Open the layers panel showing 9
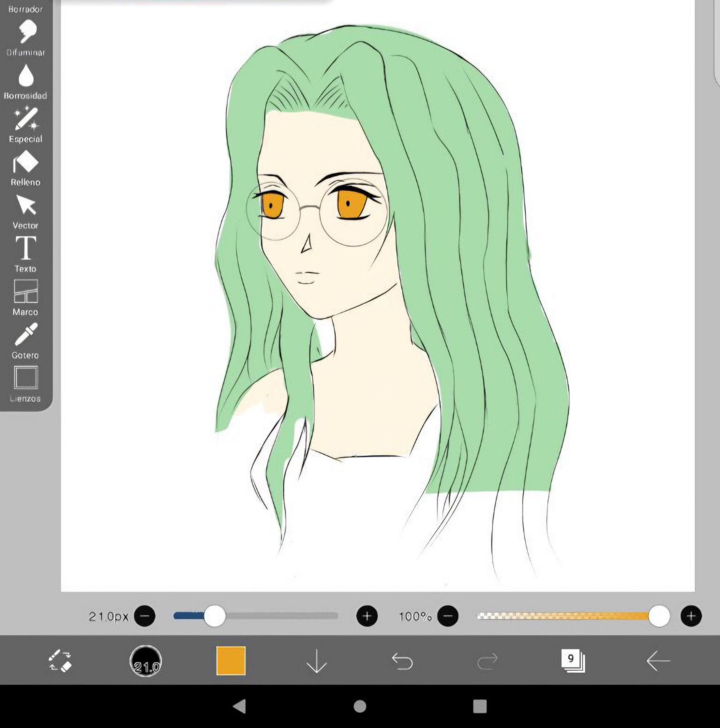Viewport: 720px width, 728px height. pyautogui.click(x=572, y=661)
